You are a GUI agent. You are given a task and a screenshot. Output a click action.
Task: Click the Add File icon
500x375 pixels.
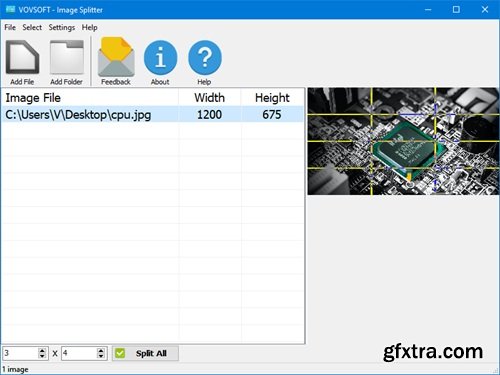(22, 57)
